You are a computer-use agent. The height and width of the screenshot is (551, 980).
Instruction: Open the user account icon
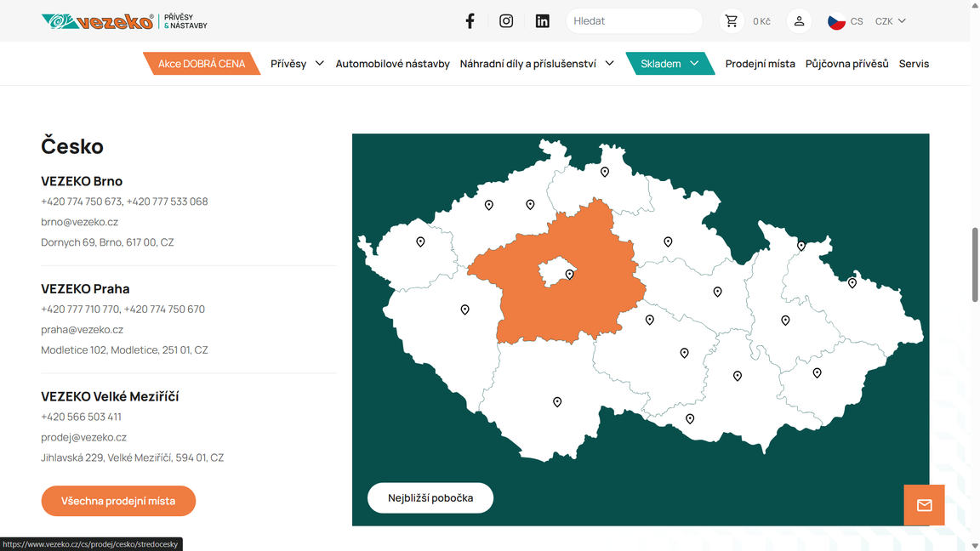tap(799, 21)
